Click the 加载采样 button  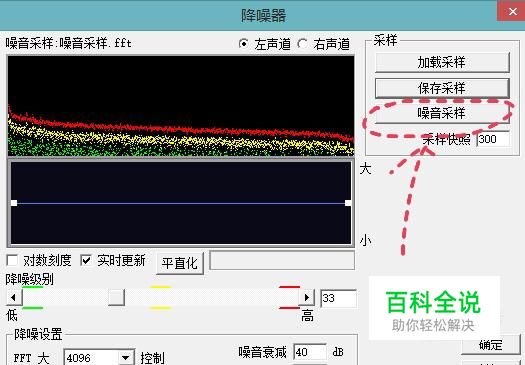pos(442,62)
